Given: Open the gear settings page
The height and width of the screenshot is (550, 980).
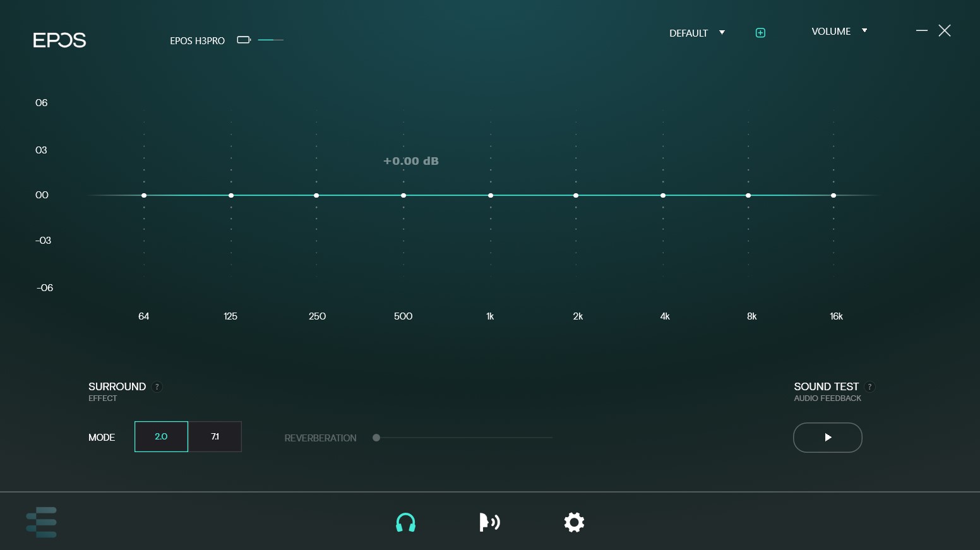Looking at the screenshot, I should 574,522.
